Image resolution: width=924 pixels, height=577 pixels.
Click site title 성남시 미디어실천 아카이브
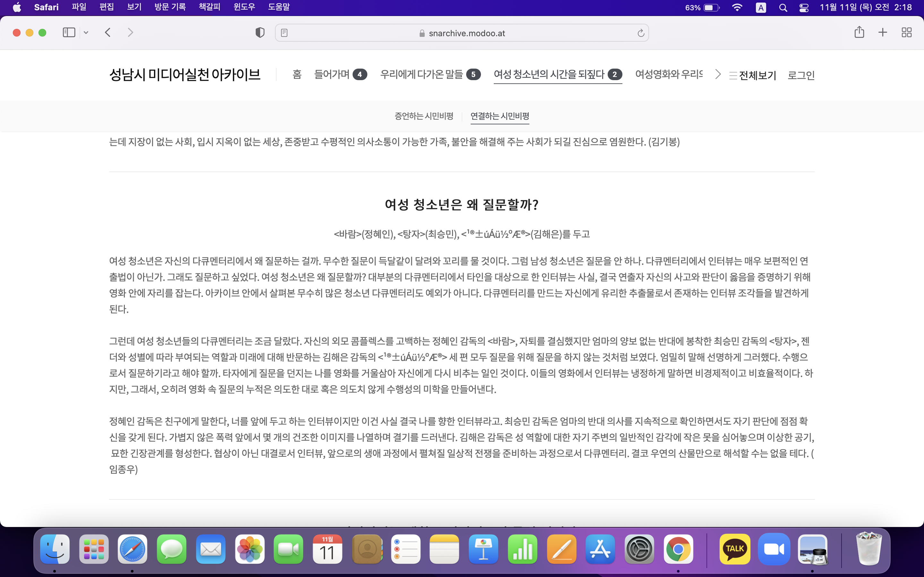point(185,74)
